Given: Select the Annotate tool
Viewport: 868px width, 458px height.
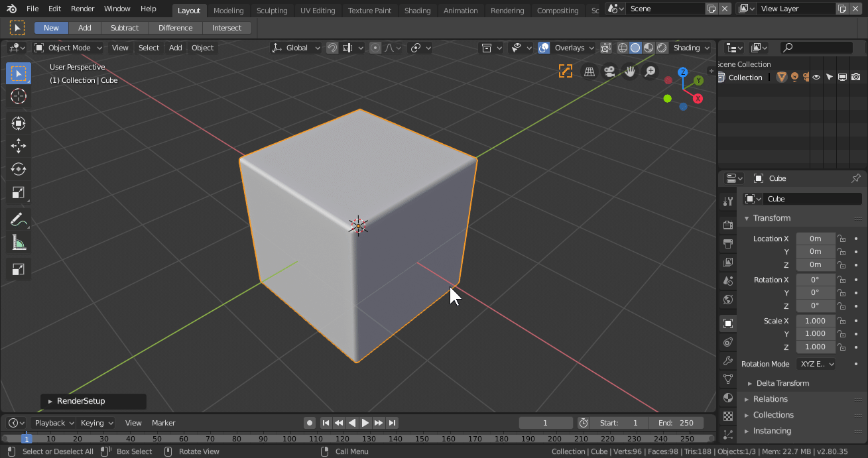Looking at the screenshot, I should tap(19, 219).
